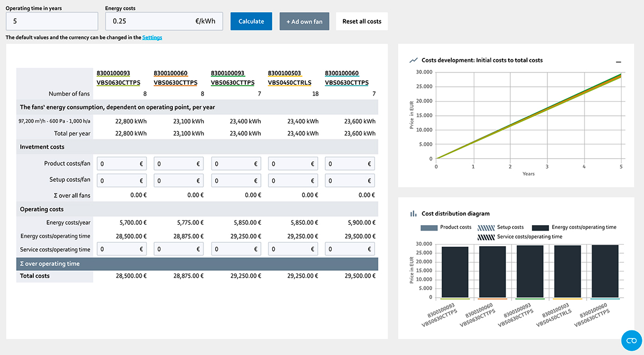Click the + Ad own fan button

(x=304, y=21)
